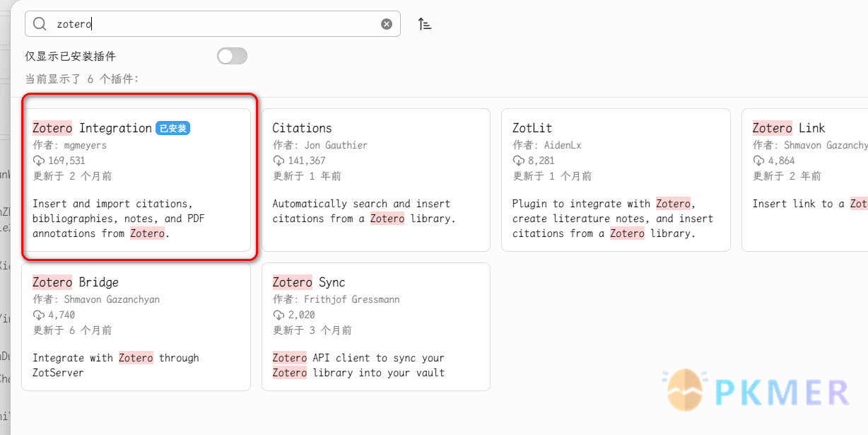Open the Zotero Bridge plugin card

point(136,327)
